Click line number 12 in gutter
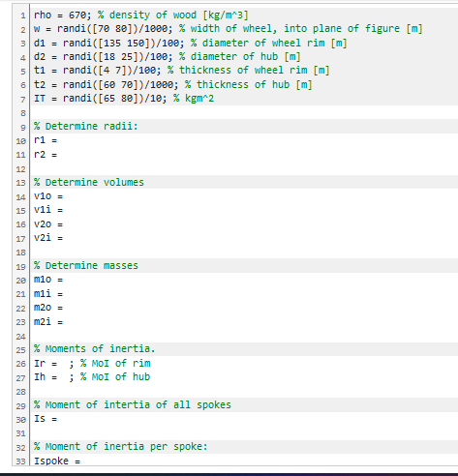Viewport: 458px width, 476px height. click(21, 169)
